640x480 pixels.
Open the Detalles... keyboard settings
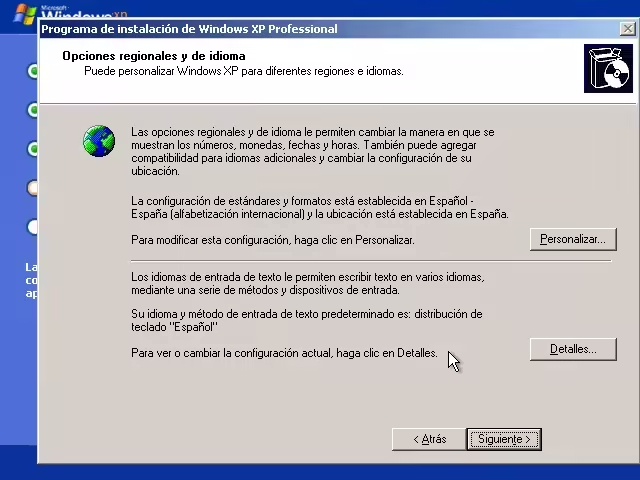573,349
